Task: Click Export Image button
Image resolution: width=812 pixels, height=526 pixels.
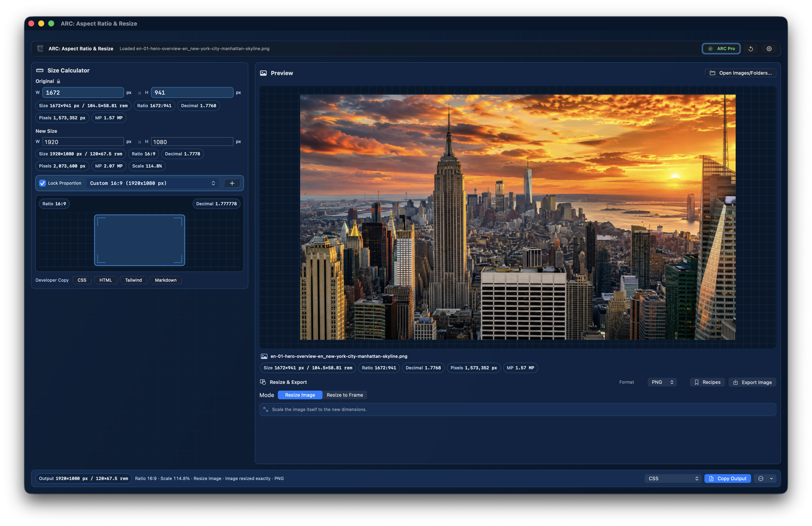Action: point(752,382)
